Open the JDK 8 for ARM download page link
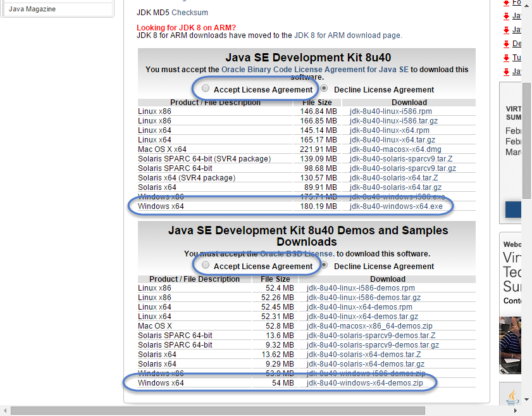This screenshot has height=416, width=532. click(347, 35)
